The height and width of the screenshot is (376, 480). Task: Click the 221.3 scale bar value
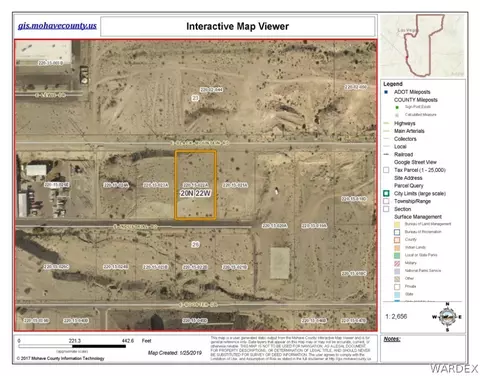(75, 341)
